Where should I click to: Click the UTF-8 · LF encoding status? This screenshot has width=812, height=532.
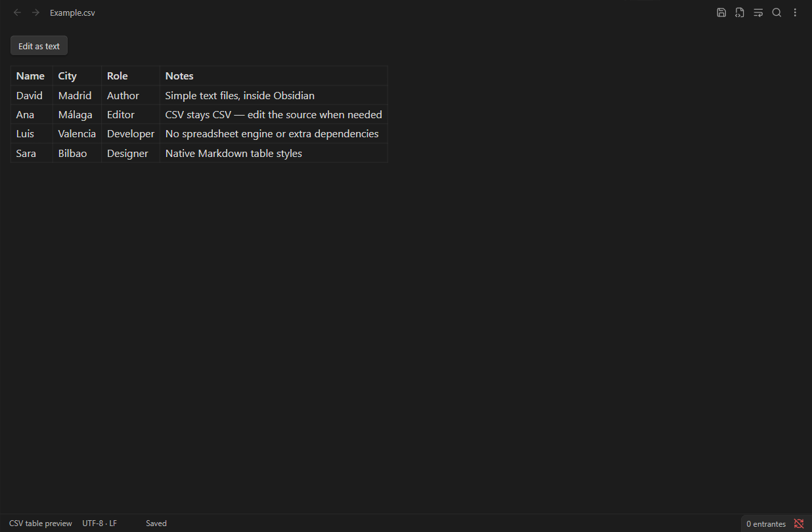tap(100, 523)
